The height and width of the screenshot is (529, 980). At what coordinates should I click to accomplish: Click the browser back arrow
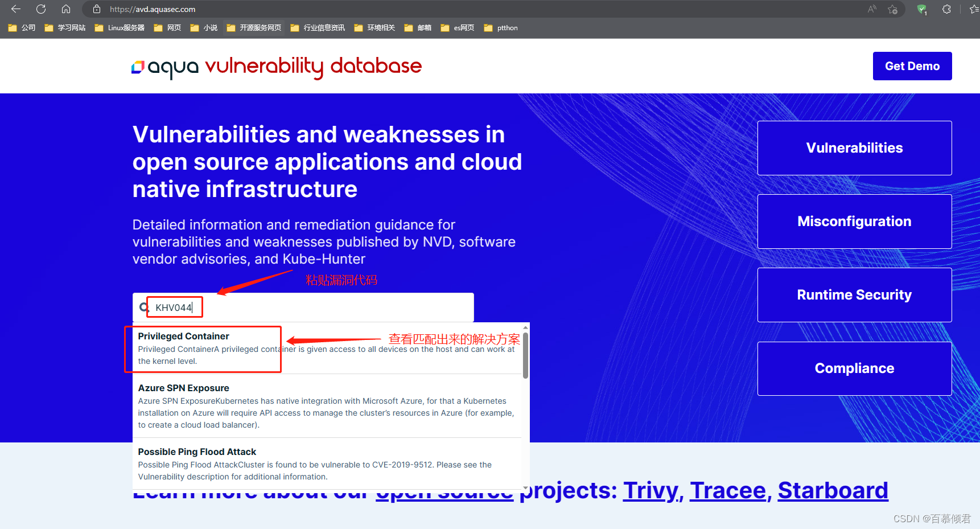coord(16,9)
